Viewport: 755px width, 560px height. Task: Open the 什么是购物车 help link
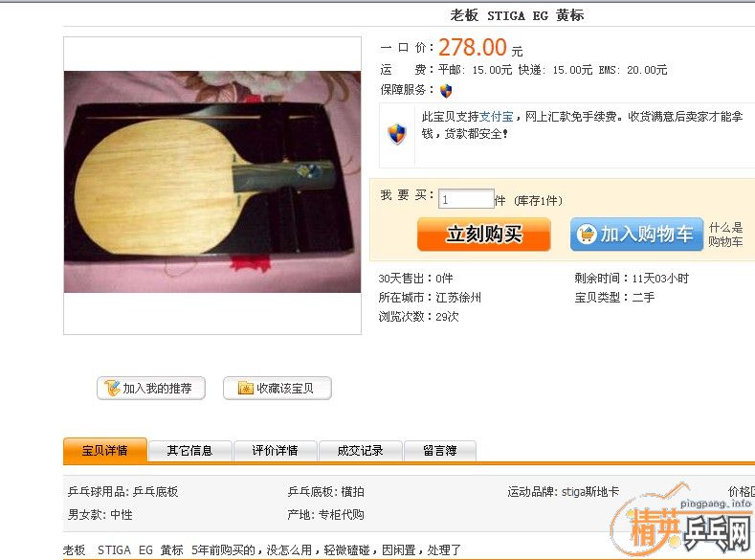point(725,235)
